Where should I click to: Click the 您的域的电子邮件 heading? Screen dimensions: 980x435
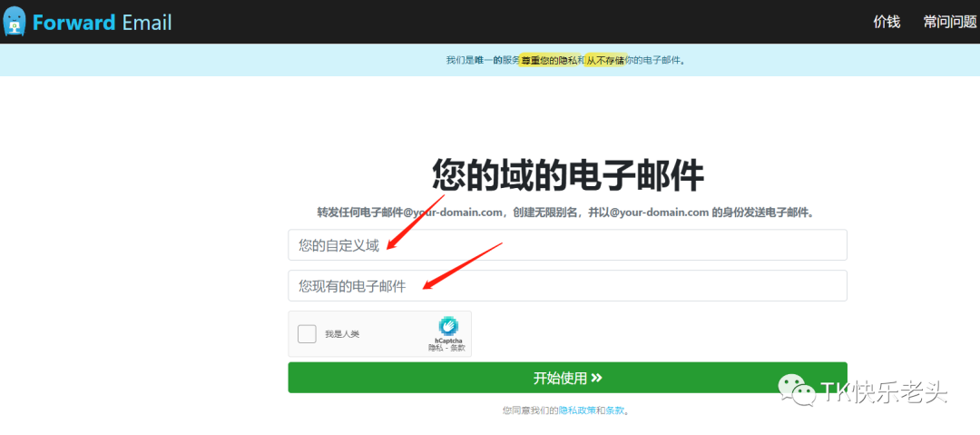click(x=568, y=174)
